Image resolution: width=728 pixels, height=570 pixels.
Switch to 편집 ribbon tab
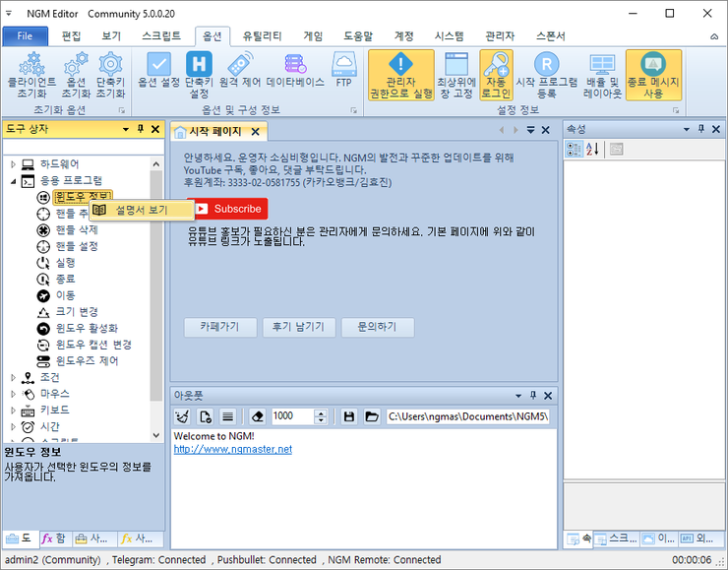(x=72, y=36)
